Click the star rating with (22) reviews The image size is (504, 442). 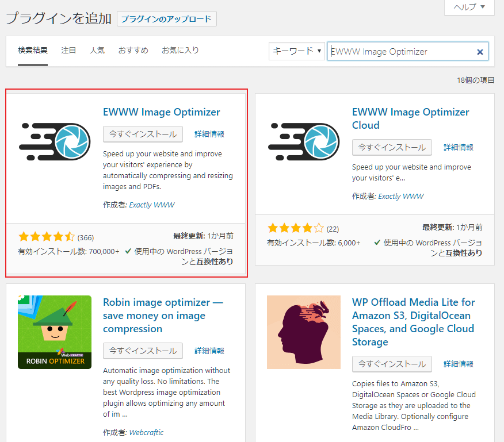tap(303, 228)
